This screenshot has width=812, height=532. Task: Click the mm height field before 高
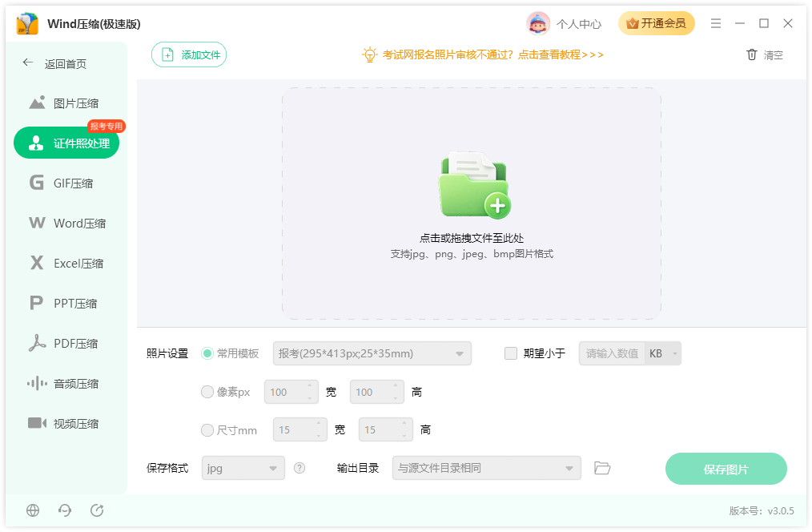tap(386, 430)
